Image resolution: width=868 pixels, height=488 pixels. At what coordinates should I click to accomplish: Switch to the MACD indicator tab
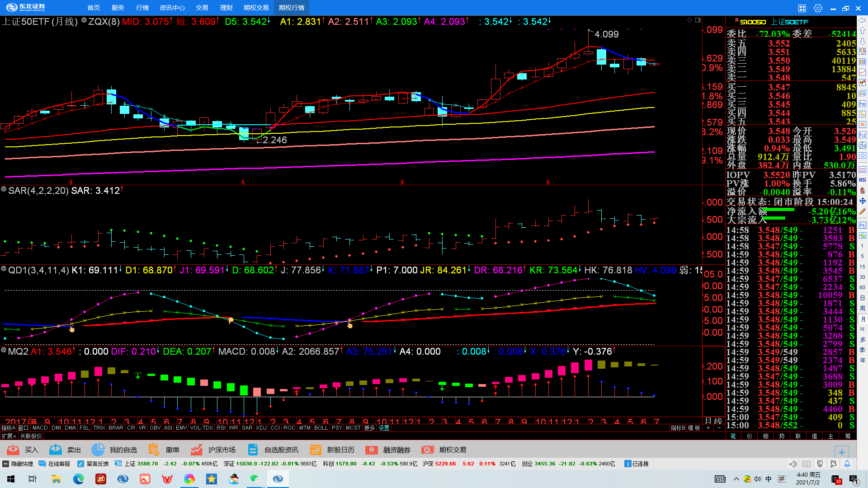coord(40,428)
